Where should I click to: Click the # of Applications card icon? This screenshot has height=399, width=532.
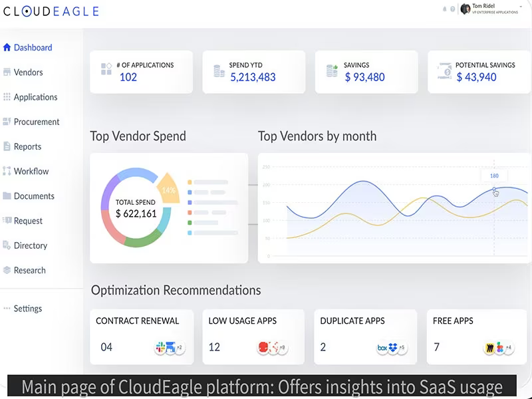[106, 69]
